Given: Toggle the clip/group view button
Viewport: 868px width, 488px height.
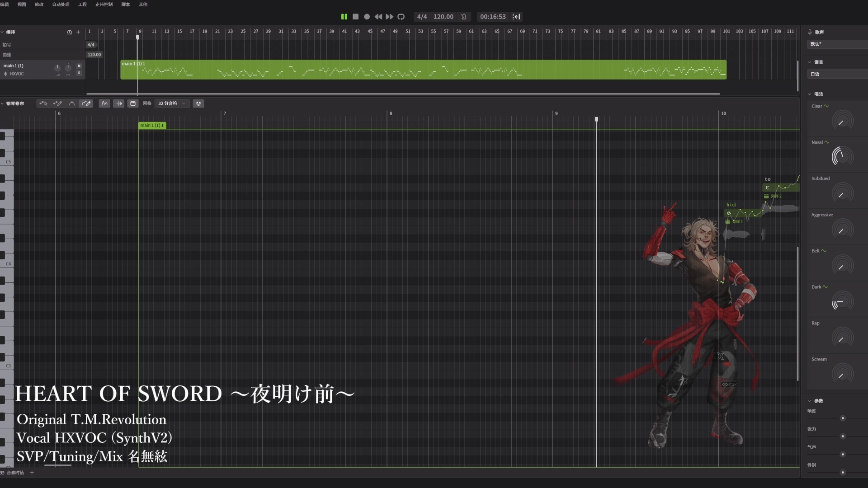Looking at the screenshot, I should coord(133,103).
